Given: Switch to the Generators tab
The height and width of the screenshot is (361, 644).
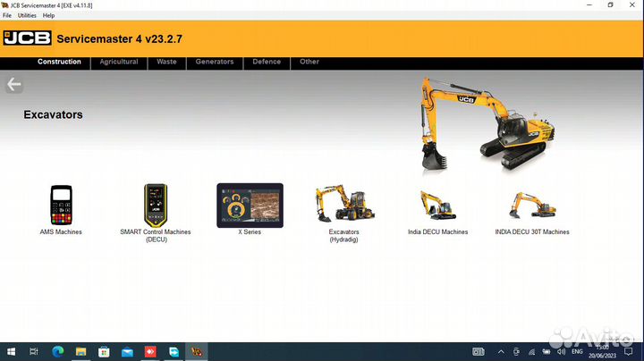Looking at the screenshot, I should click(x=215, y=62).
